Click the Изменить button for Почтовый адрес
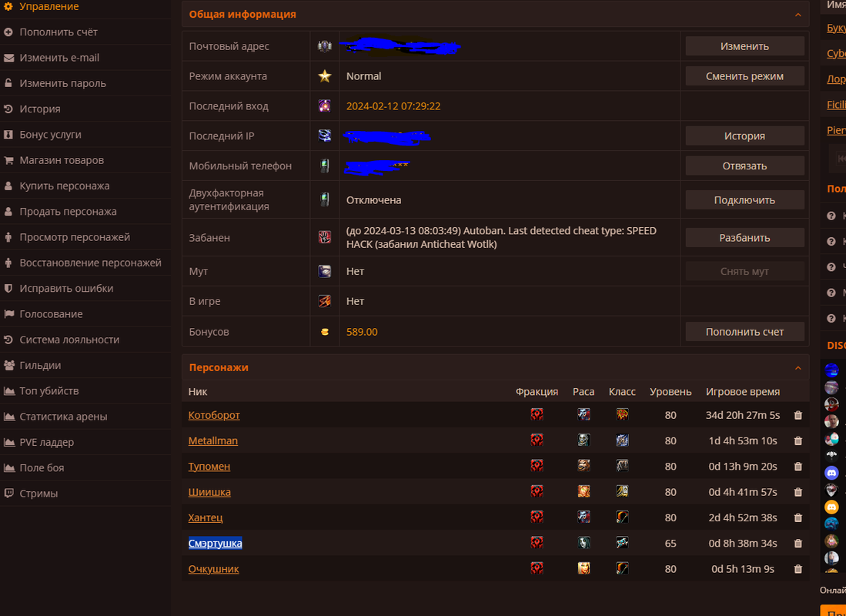846x616 pixels. click(x=744, y=46)
